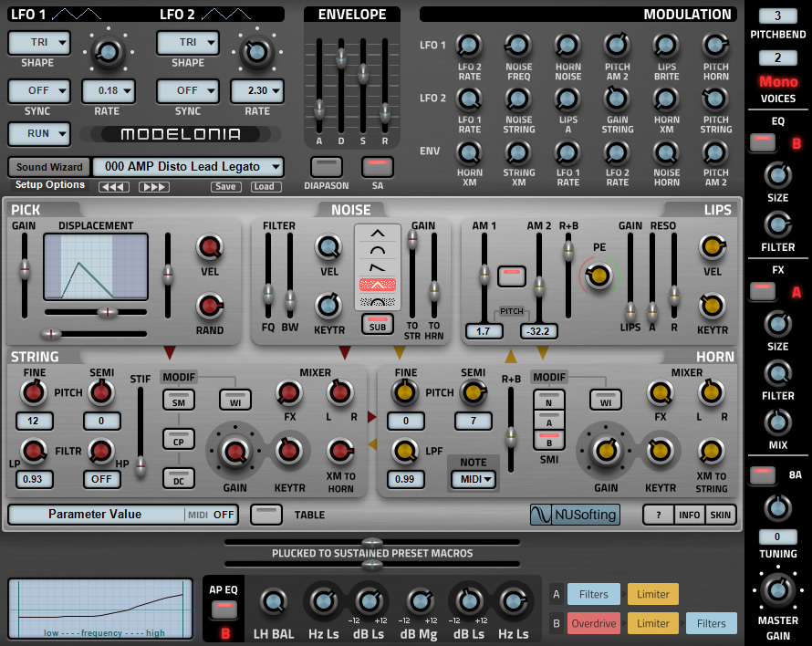Click the Horn LPF yellow knob
The height and width of the screenshot is (646, 812).
point(404,450)
